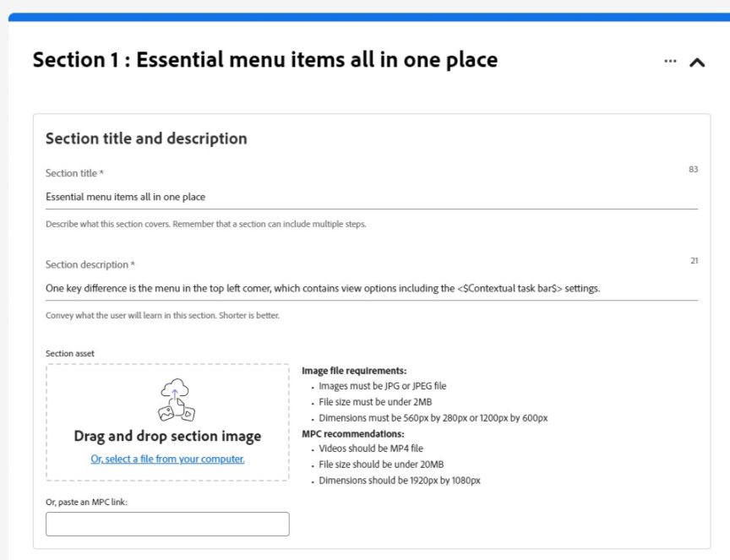Click the Section description character counter 21
Image resolution: width=730 pixels, height=560 pixels.
tap(694, 261)
